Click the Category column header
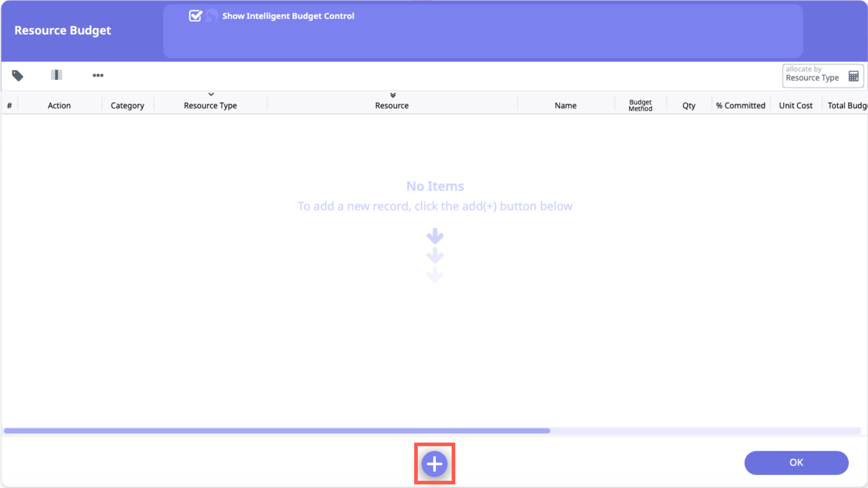 (127, 106)
